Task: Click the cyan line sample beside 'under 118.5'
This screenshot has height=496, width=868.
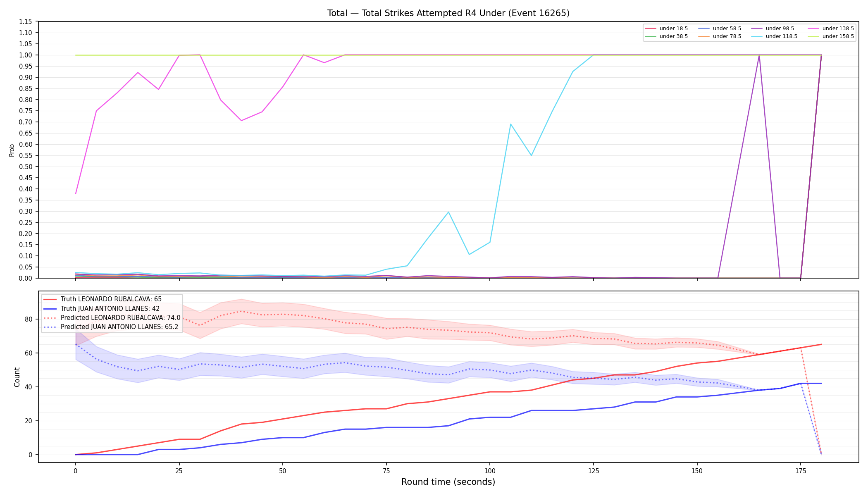Action: point(756,36)
